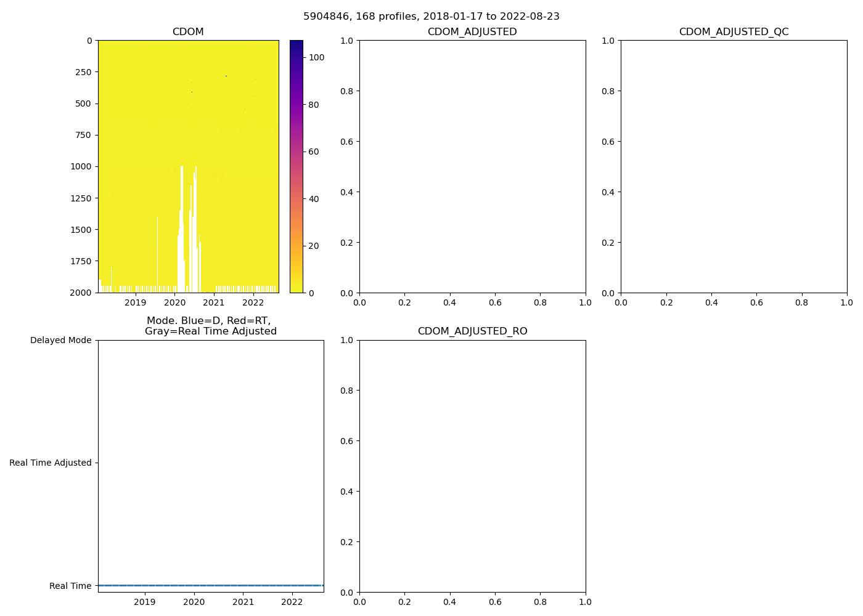Viewport: 863px width, 616px height.
Task: Click the Real Time y-axis label
Action: (x=70, y=586)
